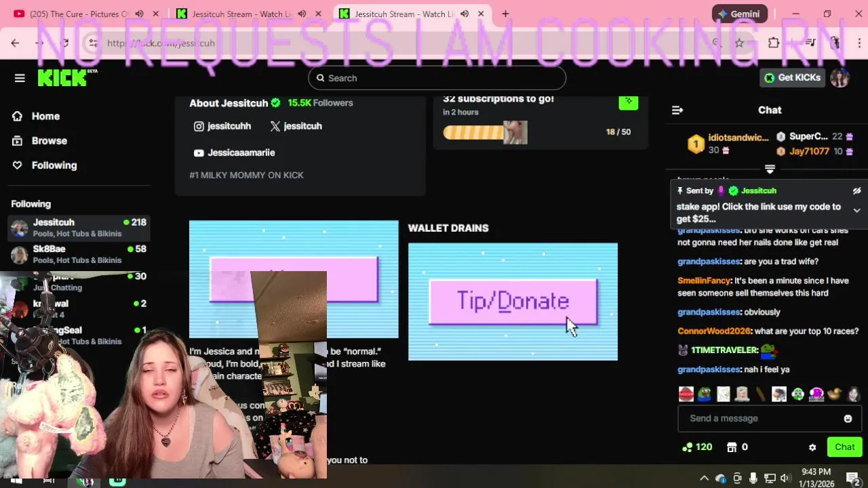Expand the gift leaderboard handle
The width and height of the screenshot is (868, 488).
coord(770,169)
